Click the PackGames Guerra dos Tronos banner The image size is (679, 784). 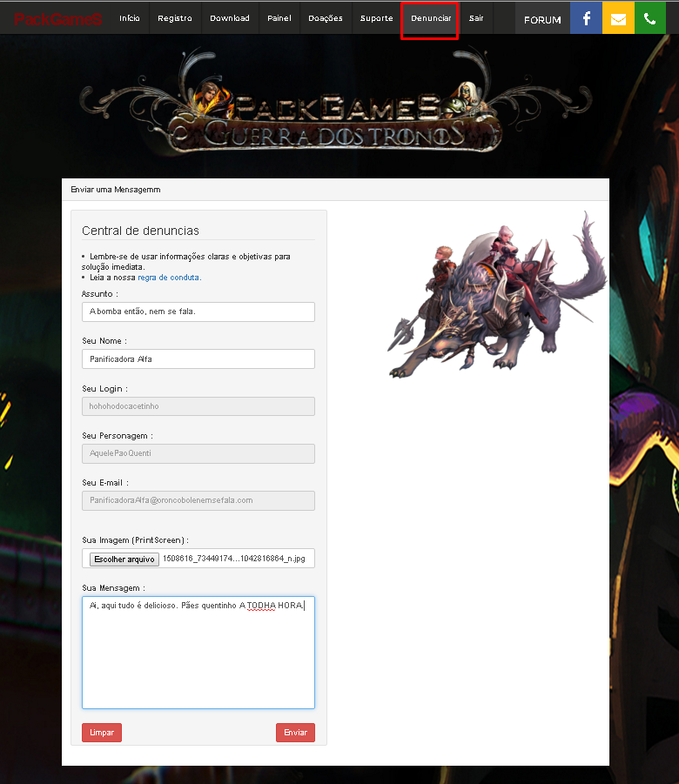(335, 102)
